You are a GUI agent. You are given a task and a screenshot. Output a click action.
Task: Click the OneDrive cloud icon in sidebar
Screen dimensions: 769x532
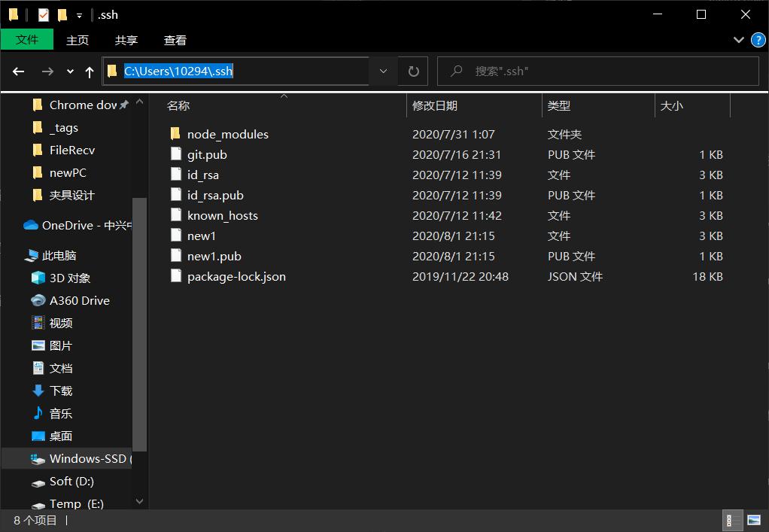[31, 225]
